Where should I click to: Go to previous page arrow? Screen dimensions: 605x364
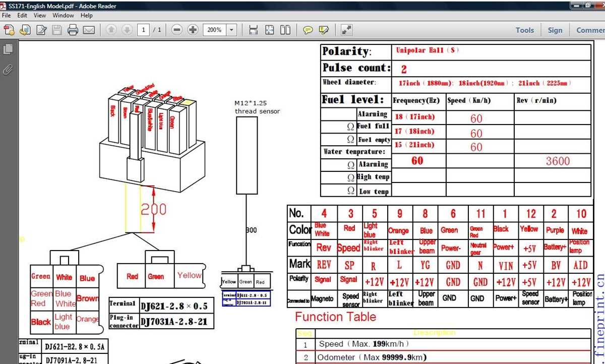tap(111, 30)
